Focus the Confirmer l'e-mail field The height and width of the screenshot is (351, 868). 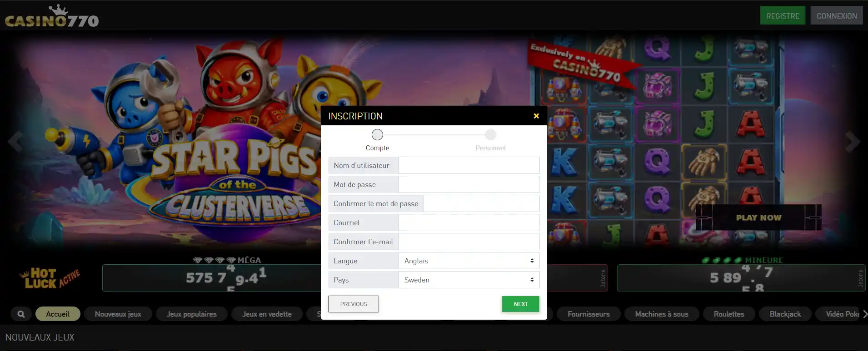click(x=469, y=242)
